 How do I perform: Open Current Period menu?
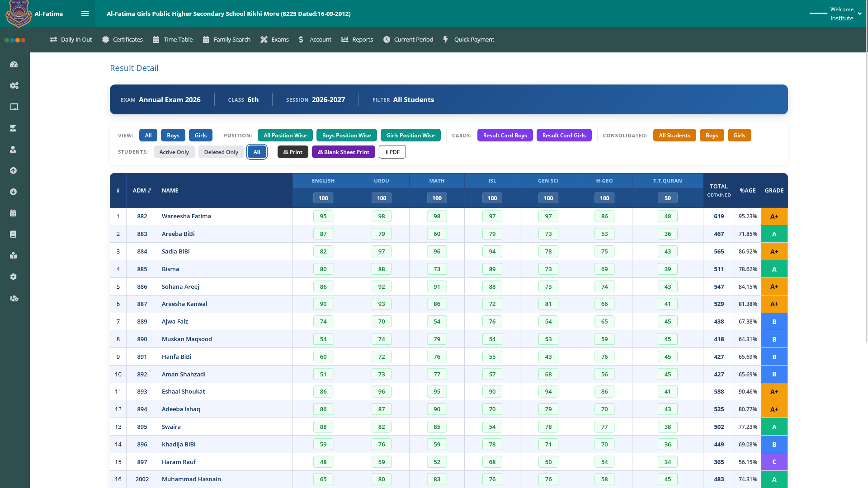click(408, 40)
